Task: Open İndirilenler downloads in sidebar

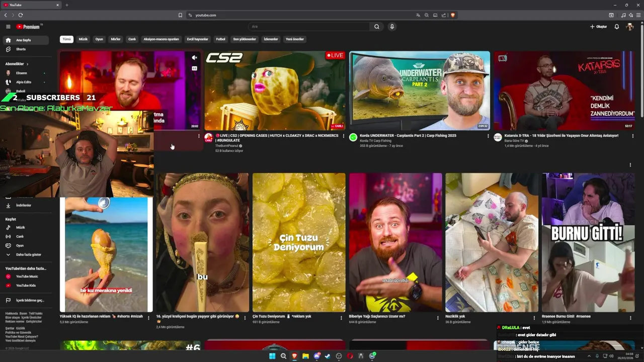Action: 27,205
